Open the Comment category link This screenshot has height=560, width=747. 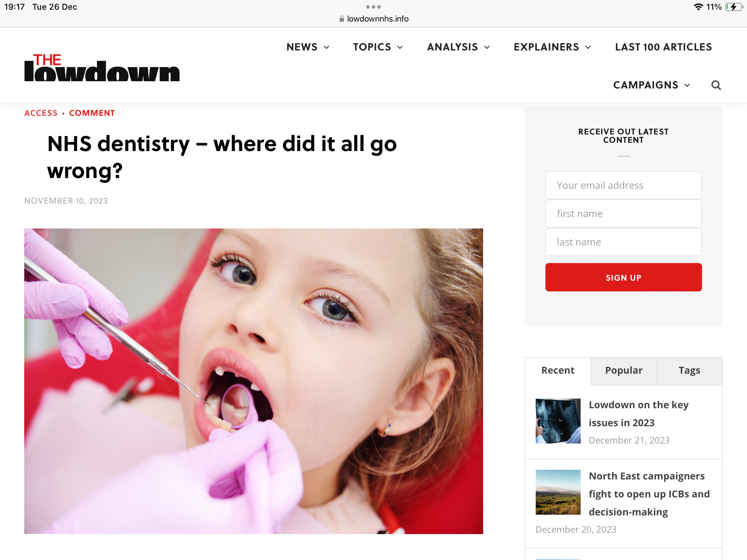pyautogui.click(x=92, y=113)
